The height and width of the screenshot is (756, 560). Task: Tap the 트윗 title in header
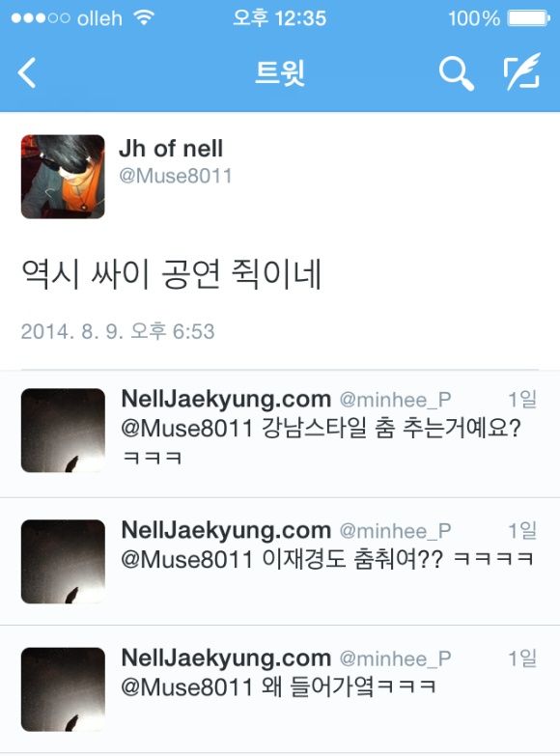pos(280,72)
